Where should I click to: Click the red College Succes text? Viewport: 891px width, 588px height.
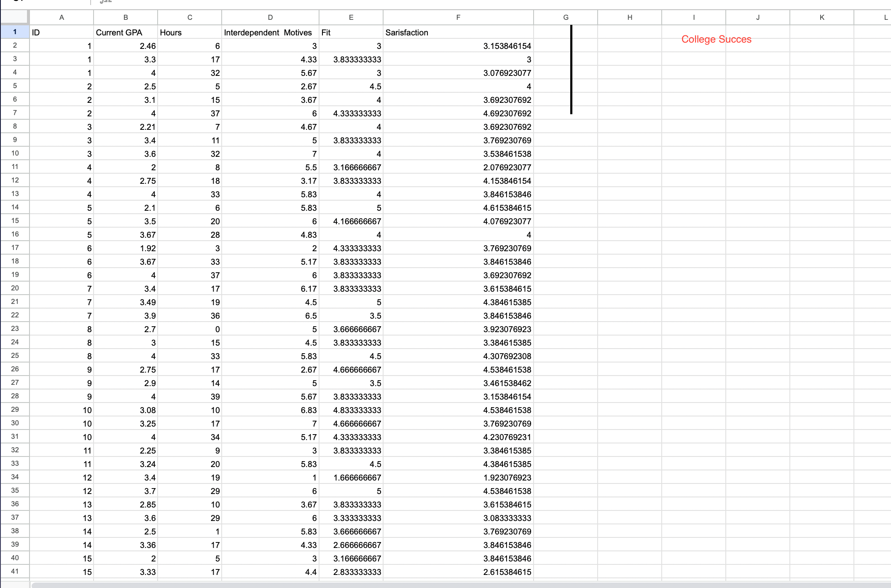point(716,39)
